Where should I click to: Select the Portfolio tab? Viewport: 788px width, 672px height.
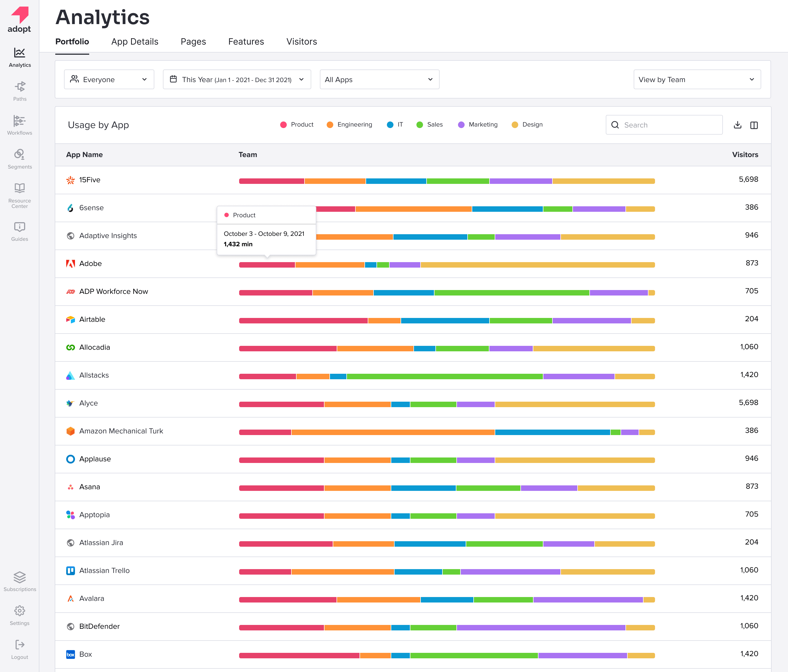[x=72, y=42]
